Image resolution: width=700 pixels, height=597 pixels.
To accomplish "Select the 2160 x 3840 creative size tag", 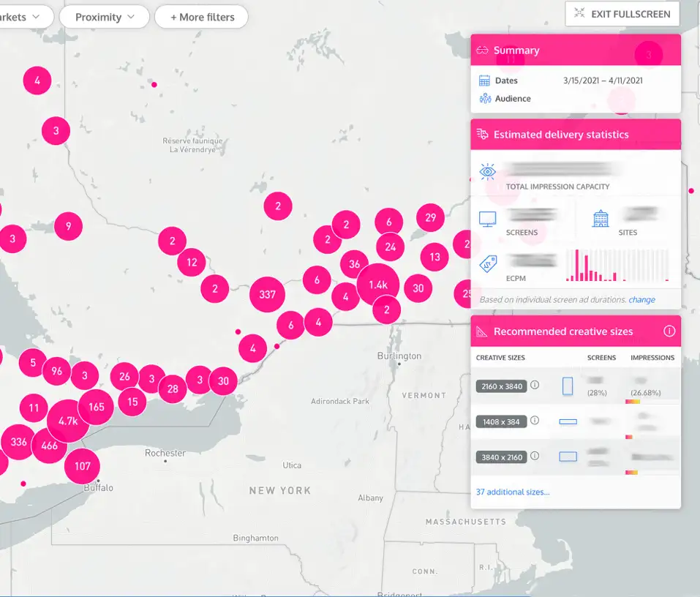I will pos(502,386).
